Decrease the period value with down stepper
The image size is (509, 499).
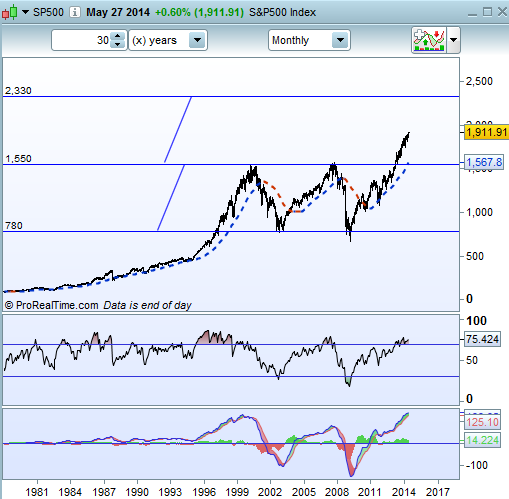(x=118, y=45)
